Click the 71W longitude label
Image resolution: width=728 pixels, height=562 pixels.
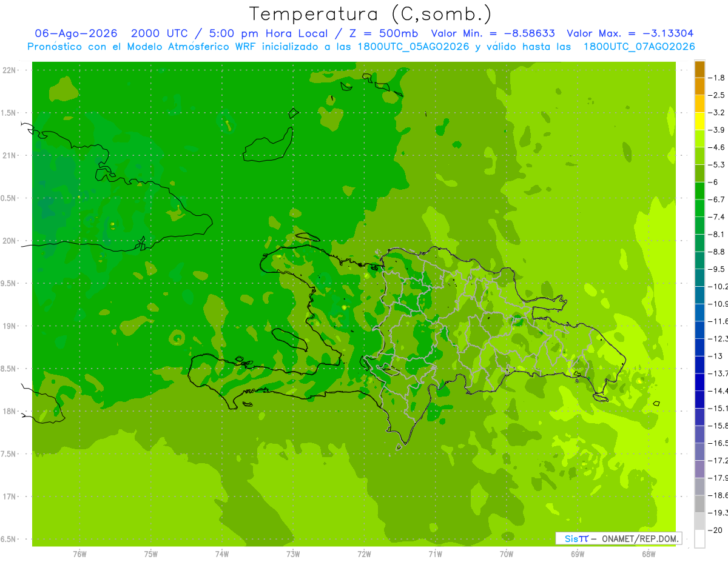[x=435, y=554]
